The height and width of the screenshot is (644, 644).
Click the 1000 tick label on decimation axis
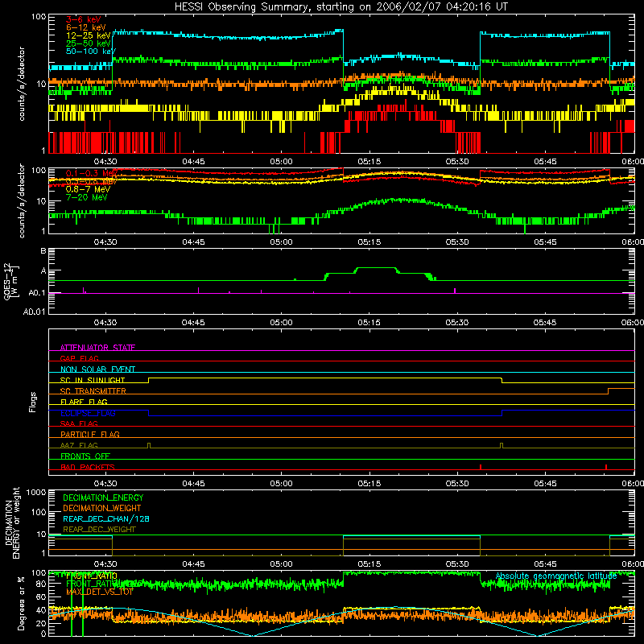pos(36,492)
